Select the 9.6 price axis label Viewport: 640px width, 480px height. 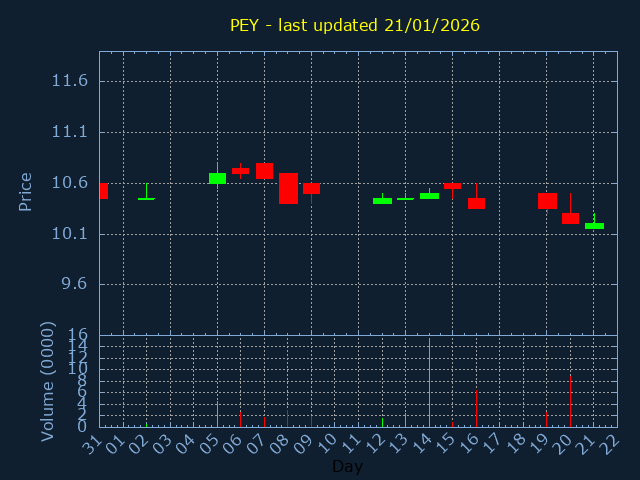(x=70, y=285)
